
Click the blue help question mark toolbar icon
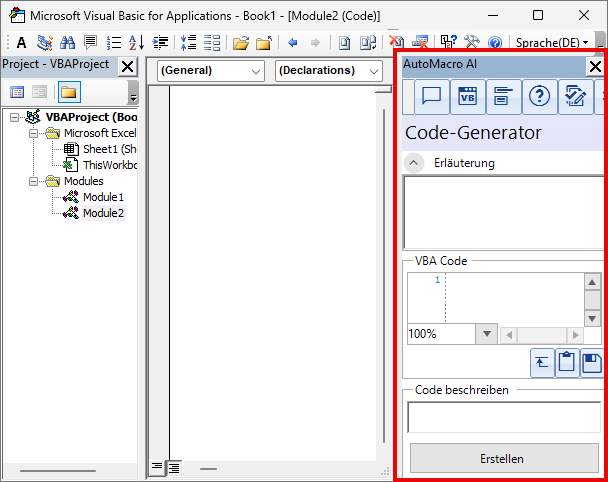coord(495,42)
